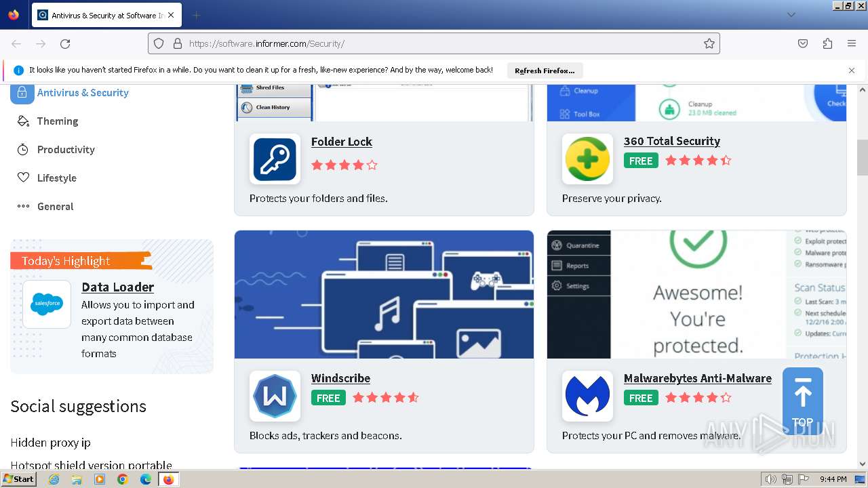Open Chrome from the taskbar
The image size is (868, 488).
click(123, 479)
